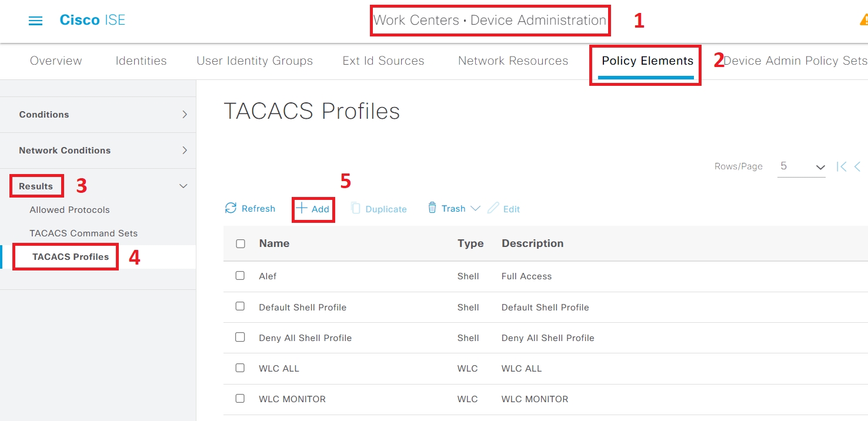
Task: Click the Results section label
Action: coord(36,186)
